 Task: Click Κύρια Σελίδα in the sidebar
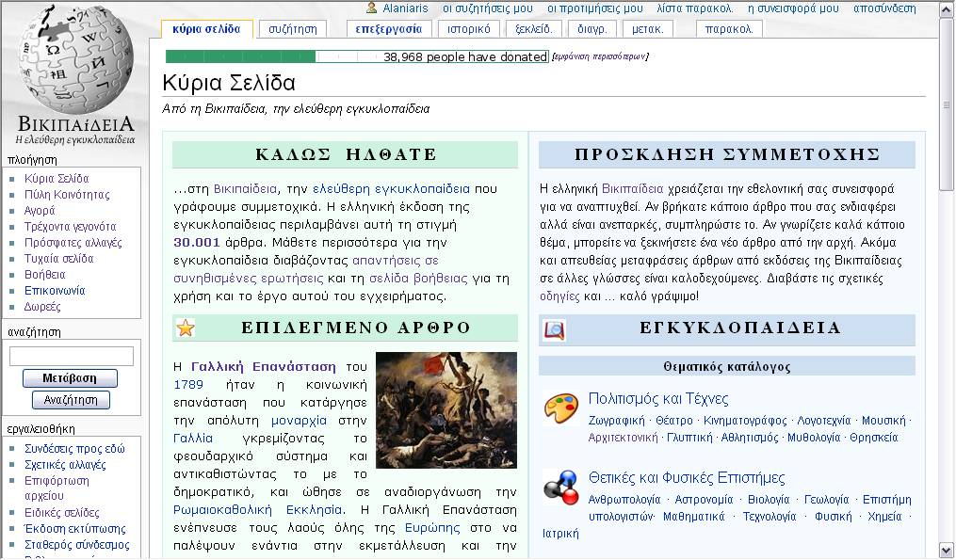57,179
